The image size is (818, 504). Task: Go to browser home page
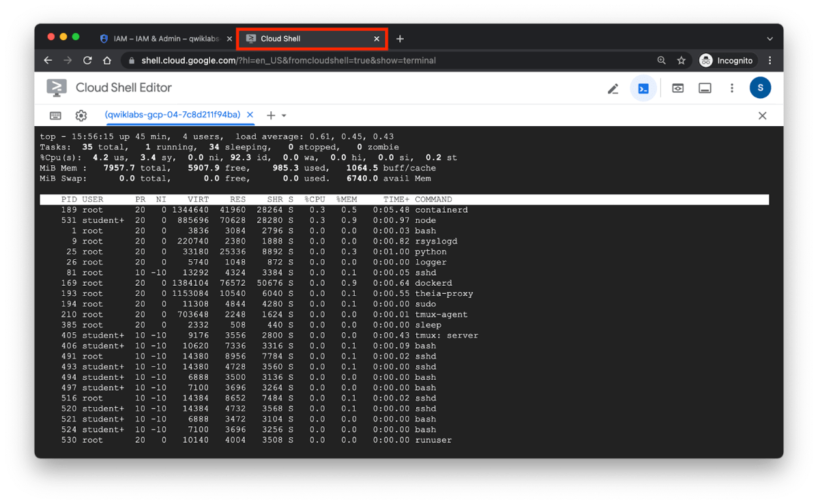coord(107,61)
